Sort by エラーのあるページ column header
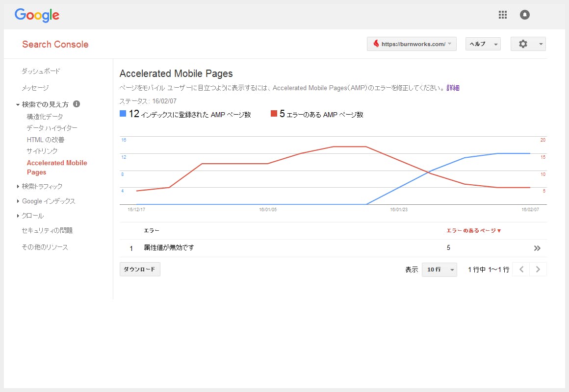The height and width of the screenshot is (392, 569). [x=473, y=230]
